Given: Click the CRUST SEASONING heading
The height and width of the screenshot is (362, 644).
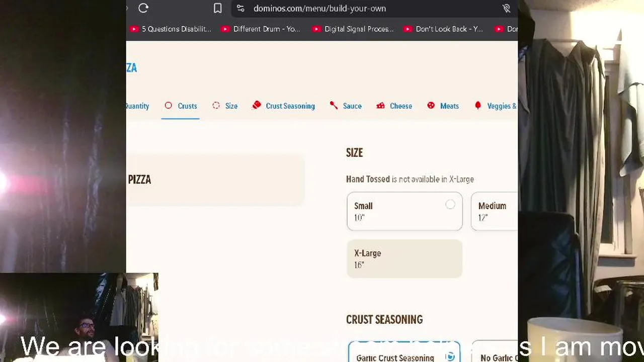Looking at the screenshot, I should 384,320.
